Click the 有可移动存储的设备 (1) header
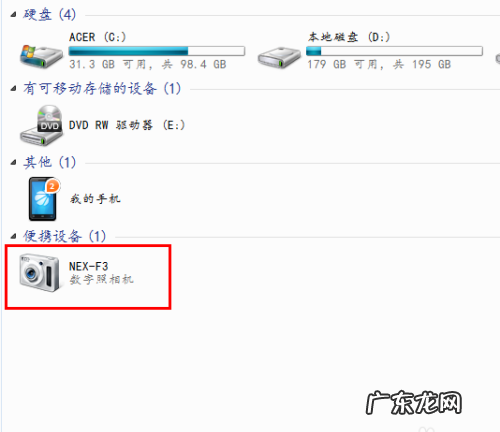500x432 pixels. 102,88
